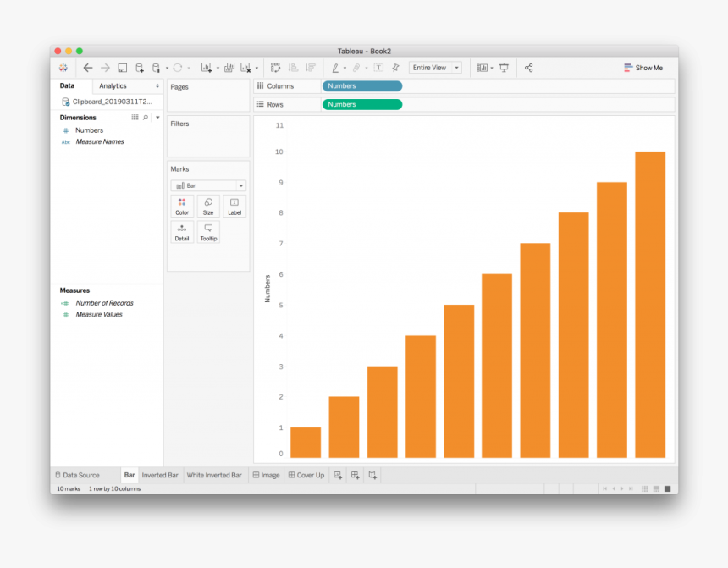Select the Cover Up dashboard tab

tap(306, 475)
